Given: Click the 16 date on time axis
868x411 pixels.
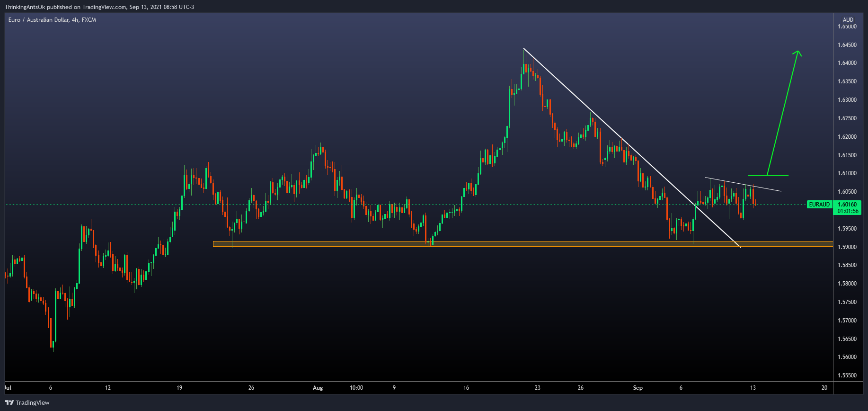Looking at the screenshot, I should 466,388.
